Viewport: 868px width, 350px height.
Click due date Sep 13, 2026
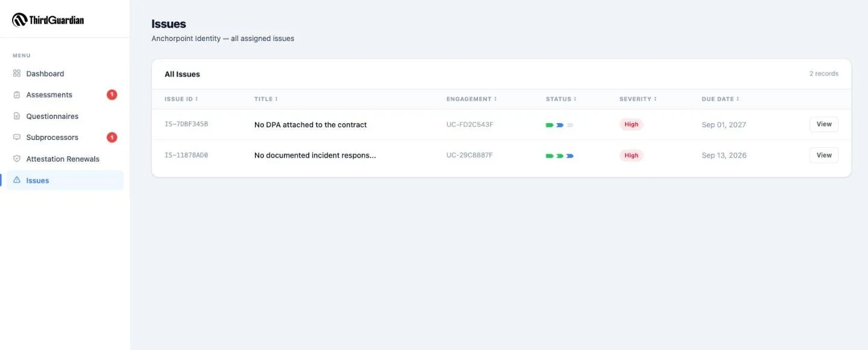pyautogui.click(x=724, y=156)
